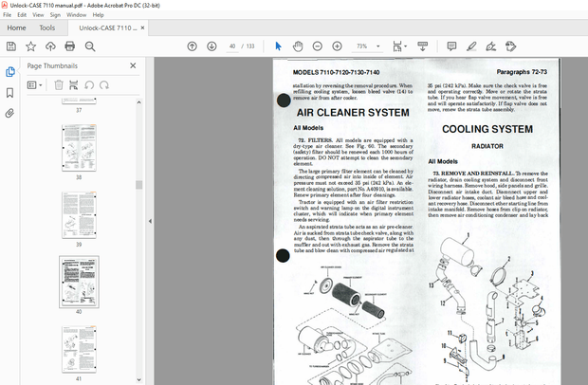Rotate page clockwise
588x385 pixels.
click(104, 85)
